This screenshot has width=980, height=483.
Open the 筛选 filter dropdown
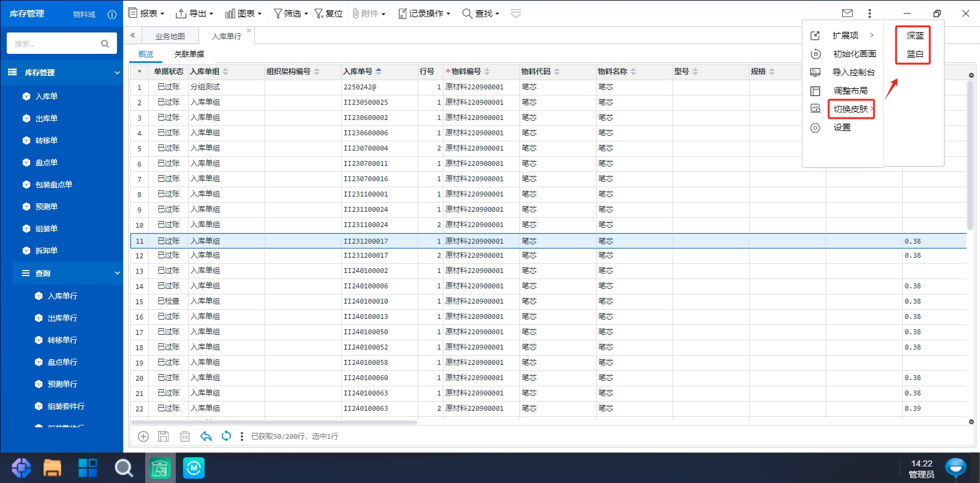click(x=290, y=13)
